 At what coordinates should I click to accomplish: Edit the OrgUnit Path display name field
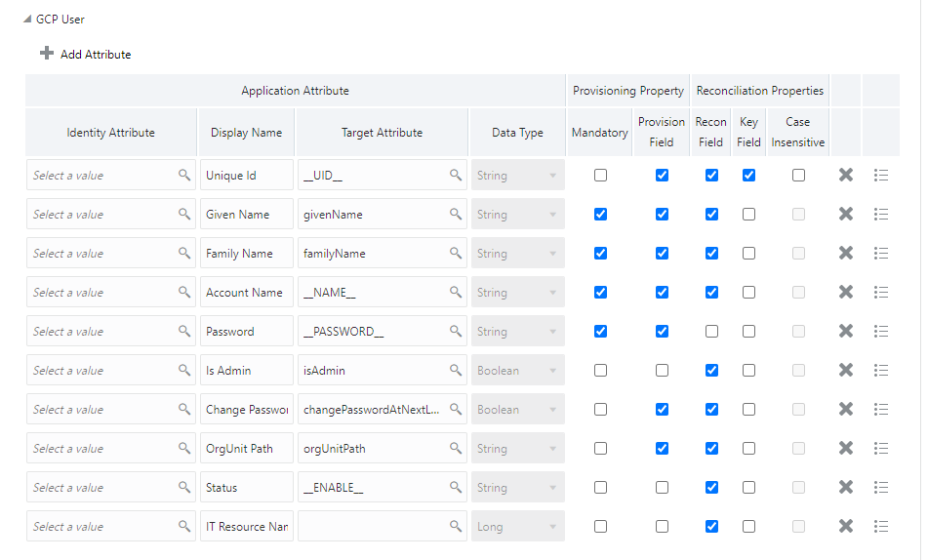click(246, 448)
